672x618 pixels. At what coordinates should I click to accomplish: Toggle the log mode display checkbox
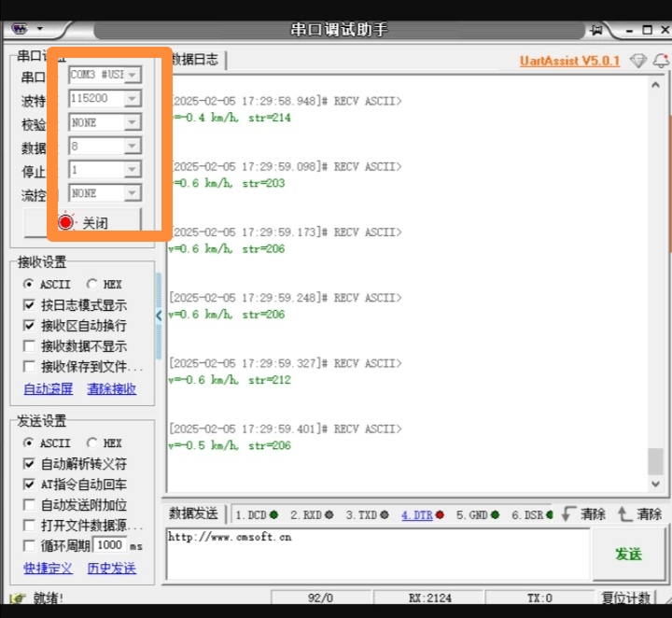click(x=29, y=305)
